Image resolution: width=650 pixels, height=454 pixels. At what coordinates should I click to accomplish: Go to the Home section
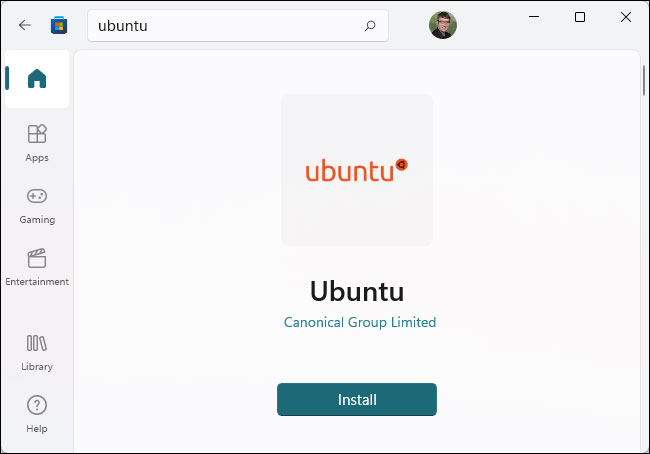click(37, 78)
